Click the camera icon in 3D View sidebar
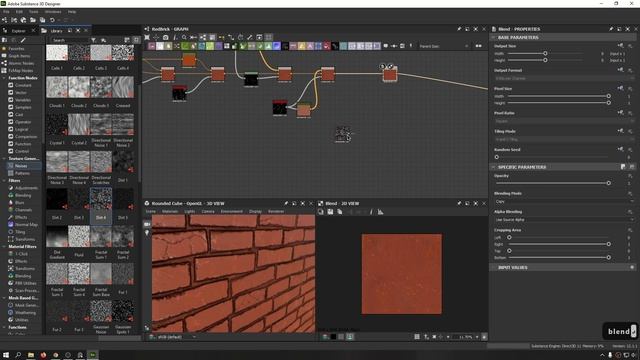Image resolution: width=640 pixels, height=360 pixels. point(147,224)
